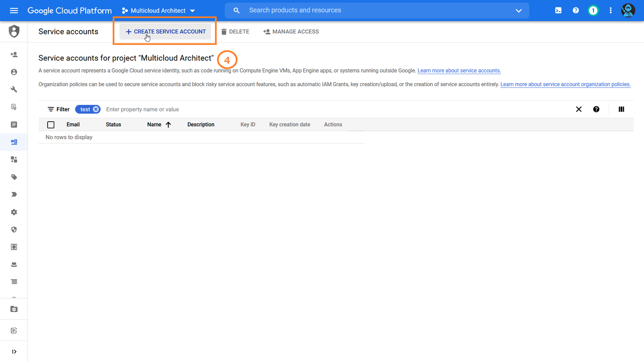Viewport: 644px width, 362px height.
Task: Open service account organization policies link
Action: tap(566, 84)
